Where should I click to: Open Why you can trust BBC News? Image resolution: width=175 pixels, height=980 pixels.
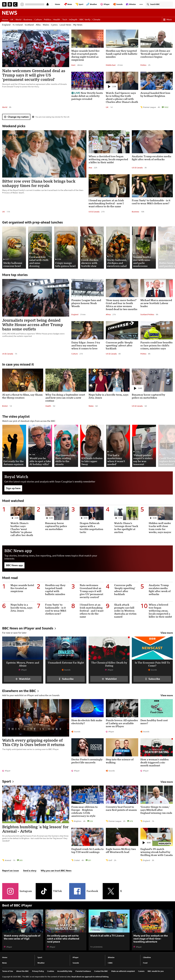tap(56, 870)
